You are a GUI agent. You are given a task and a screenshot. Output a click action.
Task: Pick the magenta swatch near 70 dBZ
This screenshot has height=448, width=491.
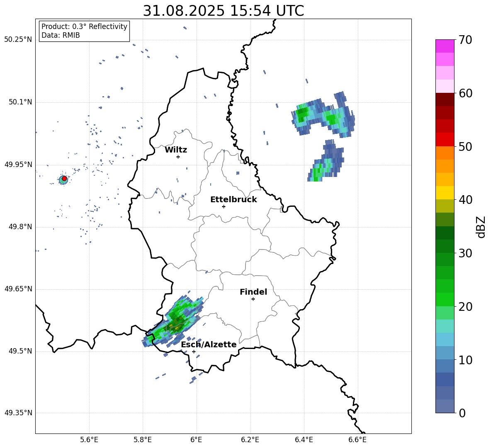(445, 46)
